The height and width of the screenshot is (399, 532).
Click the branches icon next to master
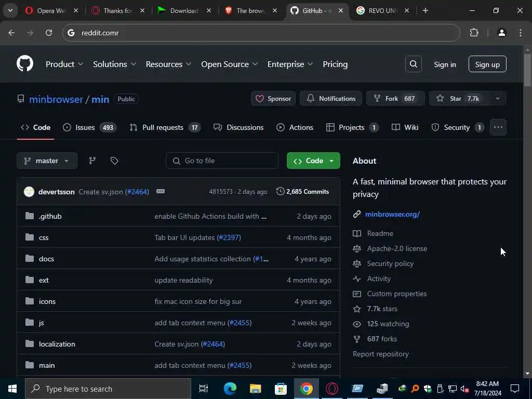click(x=92, y=161)
